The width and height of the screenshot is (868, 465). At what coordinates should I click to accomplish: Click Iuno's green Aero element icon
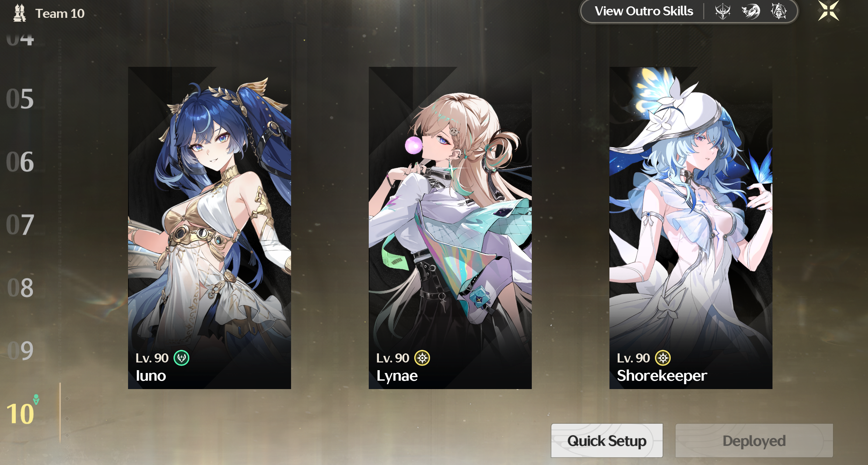[182, 358]
